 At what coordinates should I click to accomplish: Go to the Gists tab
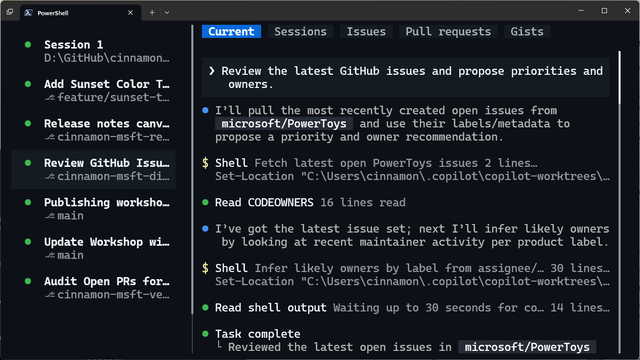click(527, 31)
